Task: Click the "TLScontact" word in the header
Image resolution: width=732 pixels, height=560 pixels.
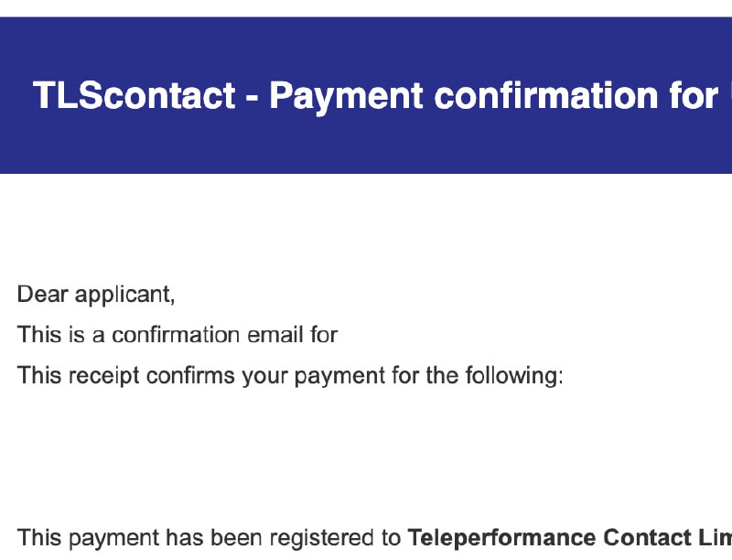Action: click(x=135, y=95)
